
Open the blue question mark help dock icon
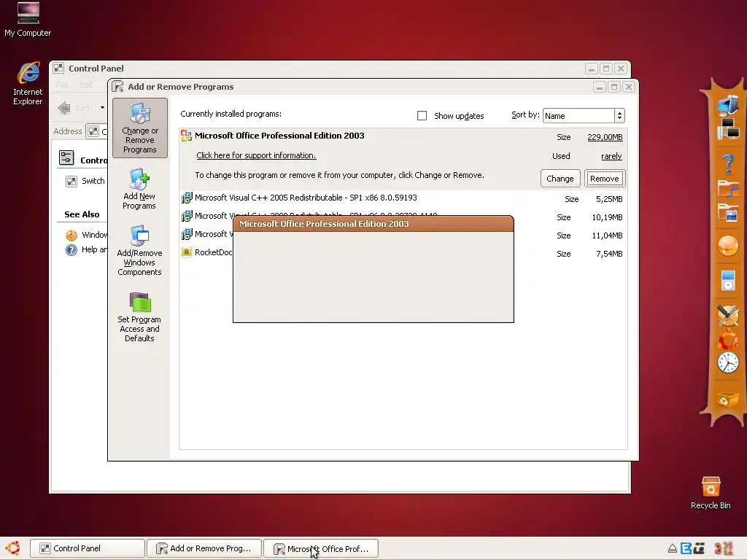click(x=728, y=164)
